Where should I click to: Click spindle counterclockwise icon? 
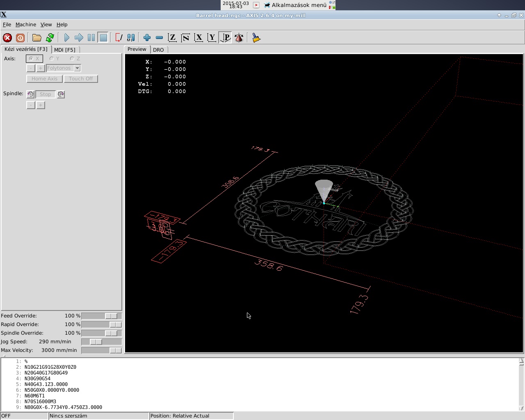[30, 94]
